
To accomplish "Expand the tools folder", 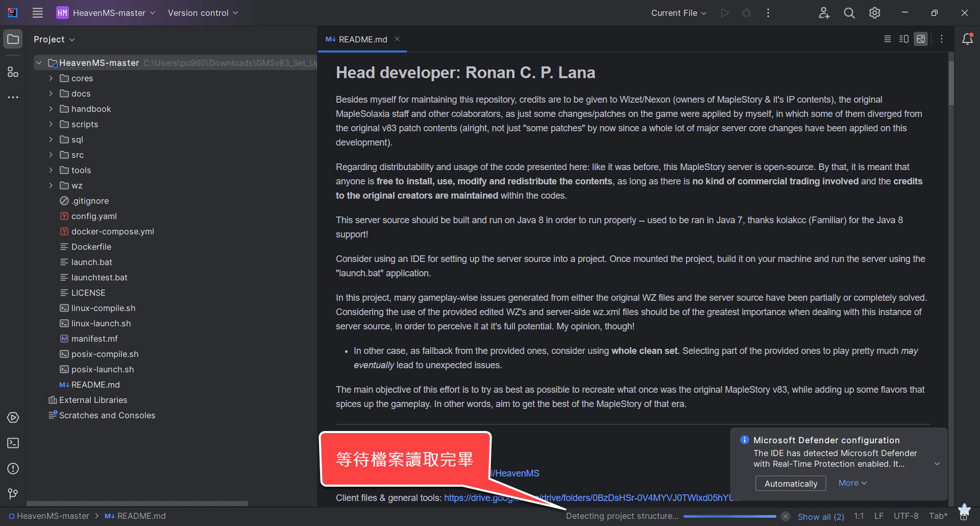I will pos(51,170).
